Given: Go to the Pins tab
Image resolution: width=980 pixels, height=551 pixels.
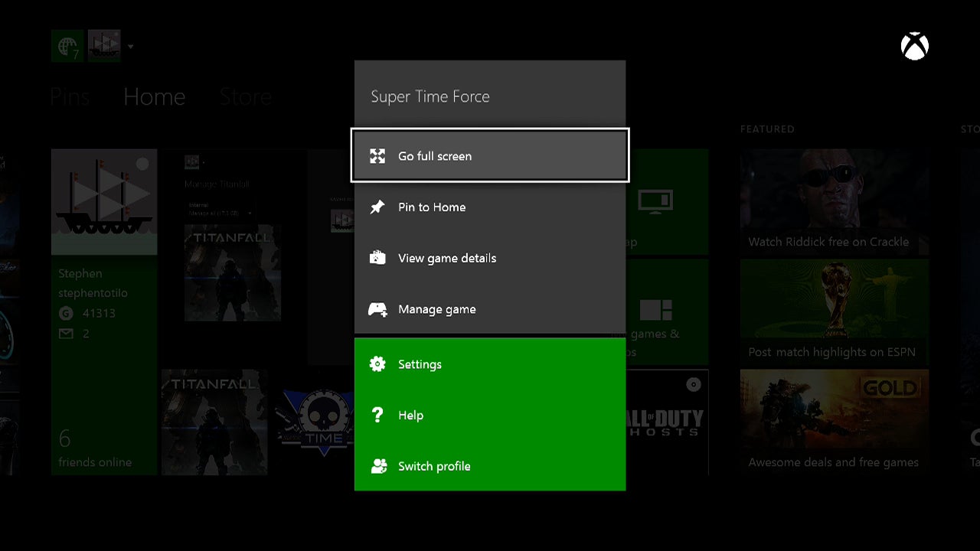Looking at the screenshot, I should [70, 97].
